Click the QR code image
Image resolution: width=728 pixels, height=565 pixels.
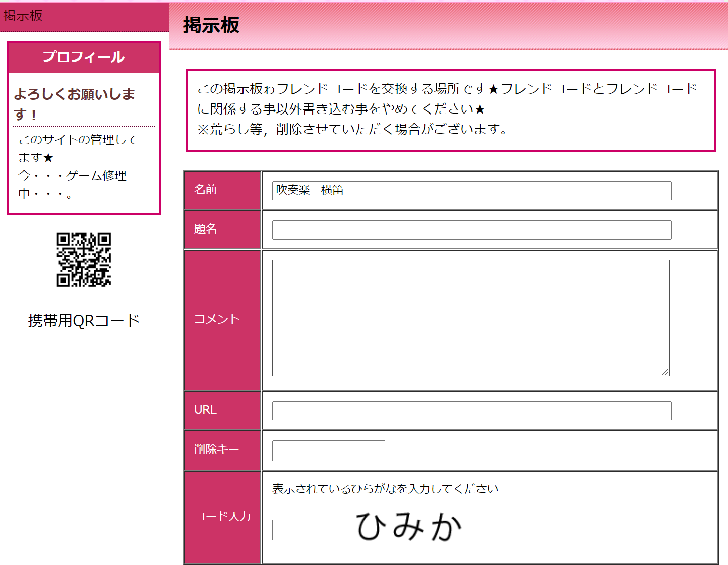pos(83,259)
